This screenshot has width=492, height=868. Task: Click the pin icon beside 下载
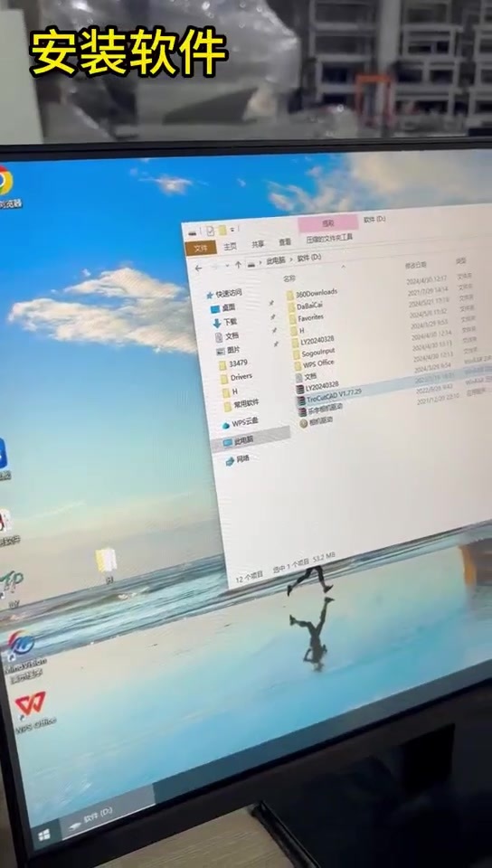(x=274, y=316)
